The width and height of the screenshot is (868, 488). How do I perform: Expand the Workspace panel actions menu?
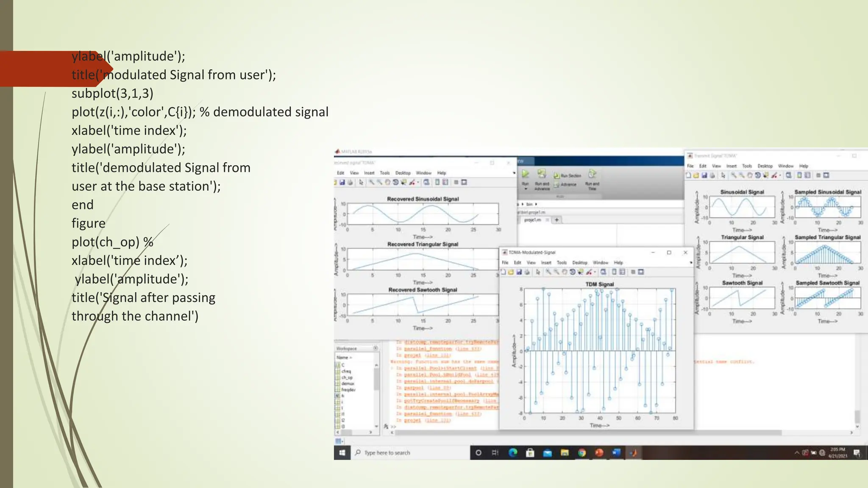pos(376,348)
